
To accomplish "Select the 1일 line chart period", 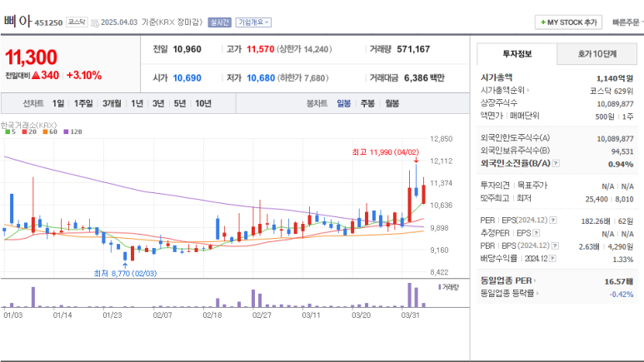I will [58, 103].
